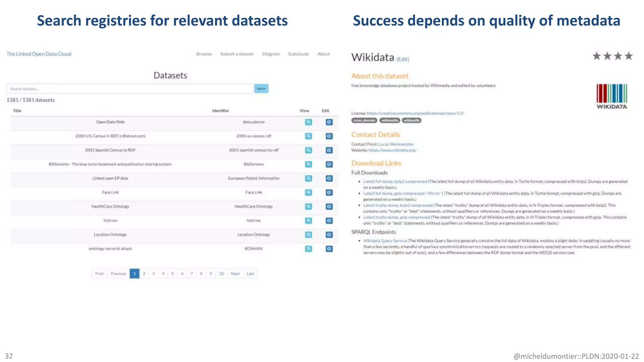This screenshot has height=362, width=644.
Task: View the ontology terrorist attack dataset
Action: (308, 249)
